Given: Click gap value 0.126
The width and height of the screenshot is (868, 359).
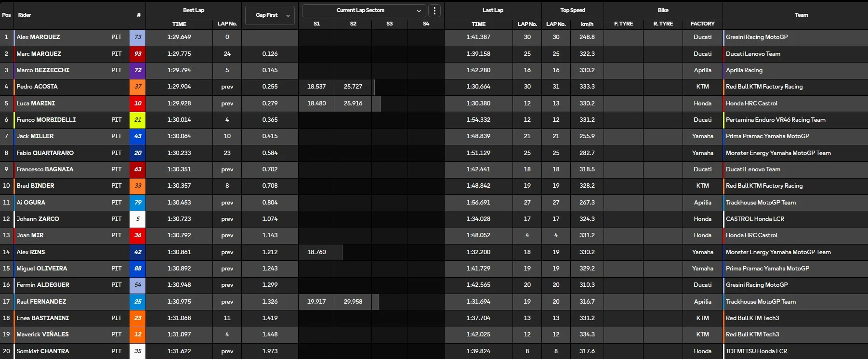Looking at the screenshot, I should pyautogui.click(x=270, y=54).
